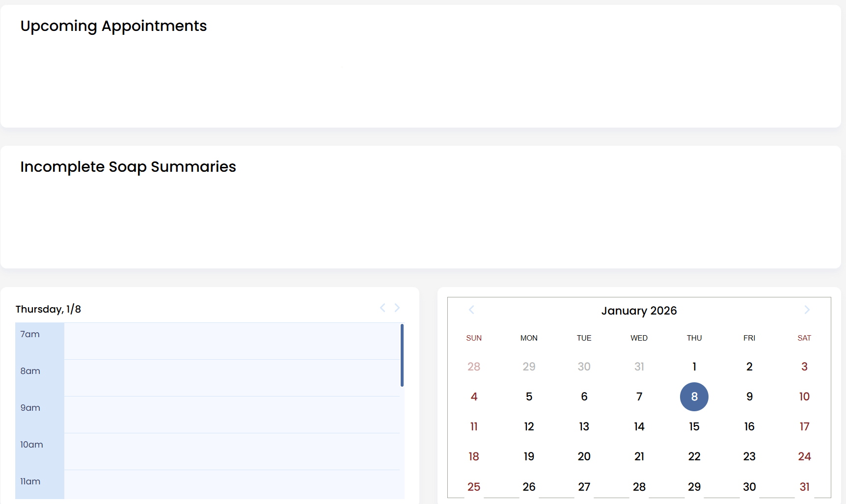Click the January 2026 month title
The height and width of the screenshot is (504, 846).
pos(639,311)
